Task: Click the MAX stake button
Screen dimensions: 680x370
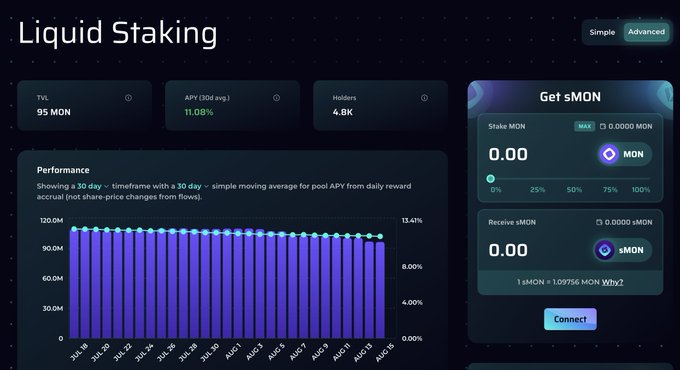Action: point(585,126)
